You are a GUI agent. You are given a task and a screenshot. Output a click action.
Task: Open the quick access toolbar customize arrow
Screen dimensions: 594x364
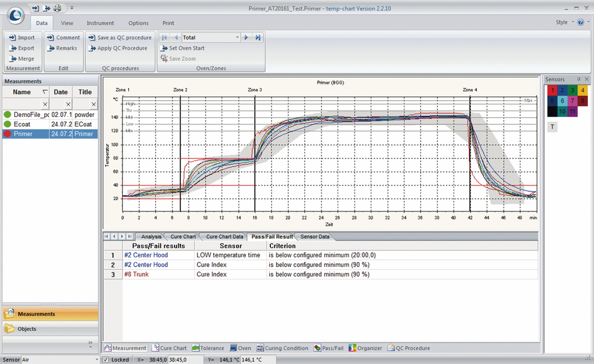coord(72,8)
